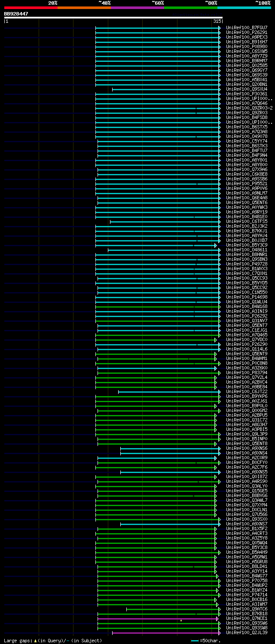Select the UniRef100_C6JT22 label

click(x=247, y=391)
